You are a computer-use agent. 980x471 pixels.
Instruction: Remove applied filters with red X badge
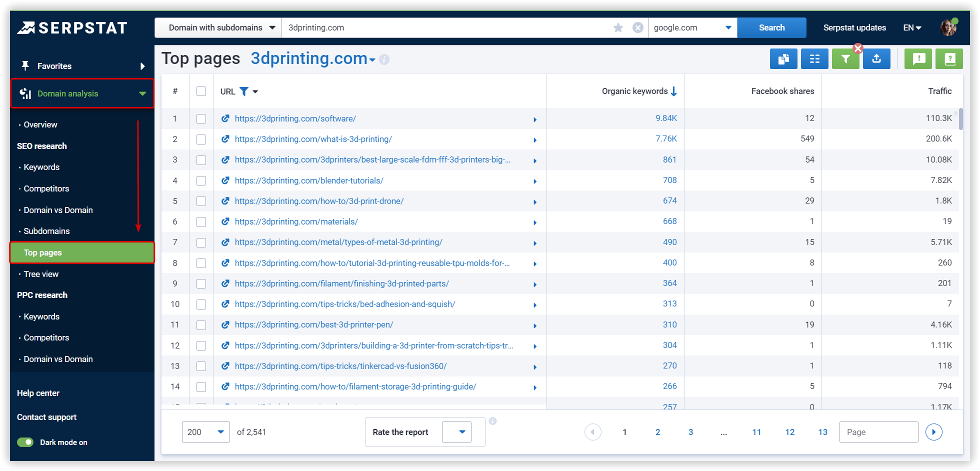click(858, 48)
